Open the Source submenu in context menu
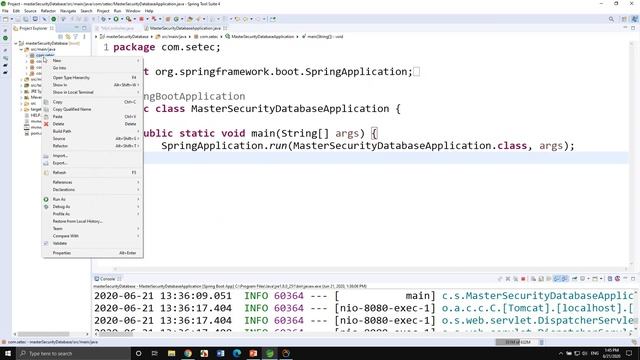This screenshot has width=640, height=360. click(93, 139)
